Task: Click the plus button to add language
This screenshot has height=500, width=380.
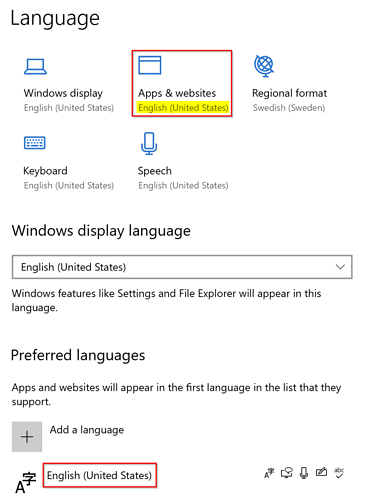Action: pos(27,437)
